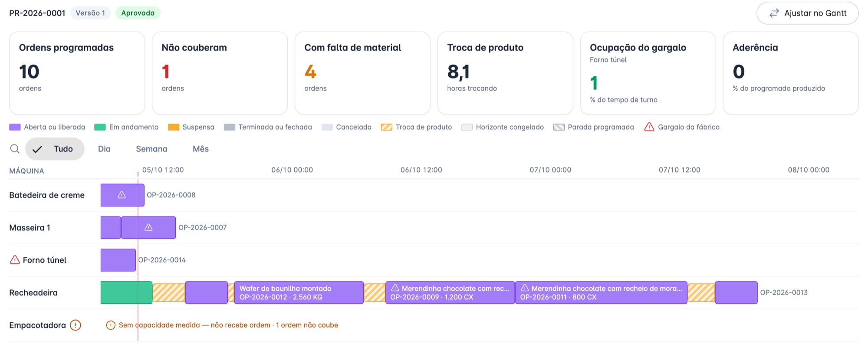Click the MÁQUINA column header

(x=26, y=171)
